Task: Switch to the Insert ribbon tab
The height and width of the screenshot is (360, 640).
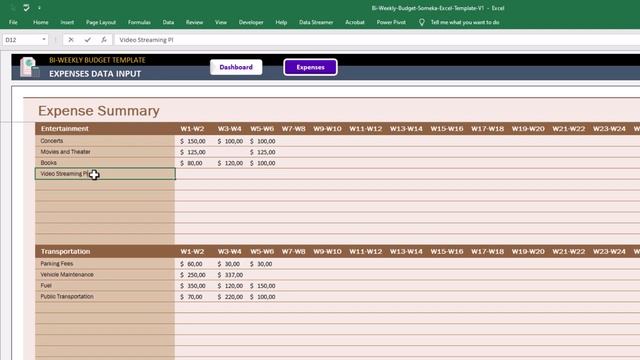Action: pos(67,22)
